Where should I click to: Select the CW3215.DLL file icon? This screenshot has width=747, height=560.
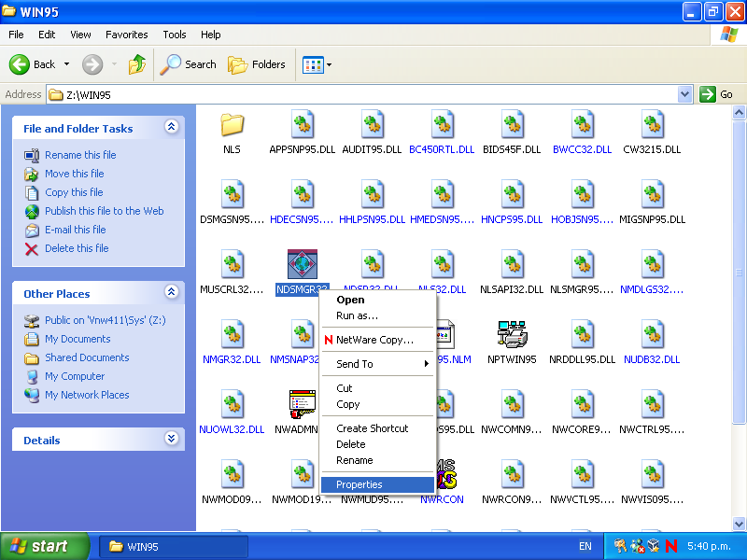(652, 125)
